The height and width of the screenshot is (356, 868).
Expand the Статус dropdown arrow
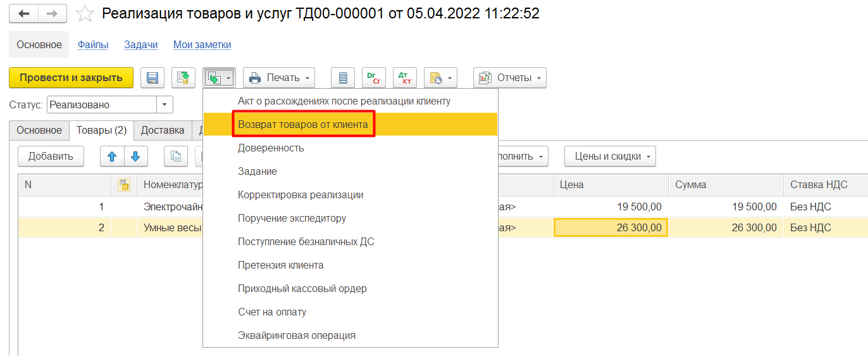[x=164, y=105]
